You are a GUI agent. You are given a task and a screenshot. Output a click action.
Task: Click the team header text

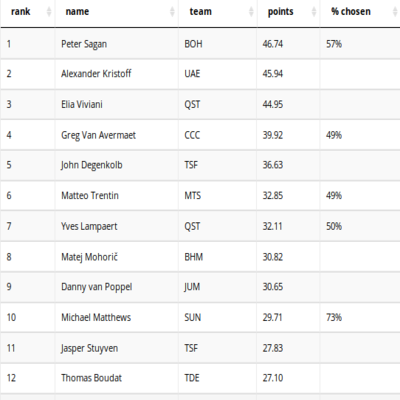tap(201, 12)
